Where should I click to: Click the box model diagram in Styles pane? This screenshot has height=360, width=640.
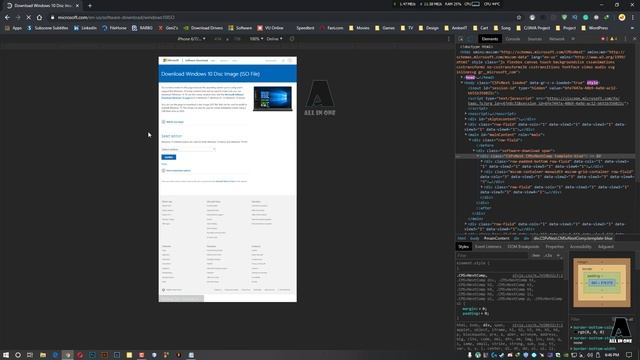point(602,282)
